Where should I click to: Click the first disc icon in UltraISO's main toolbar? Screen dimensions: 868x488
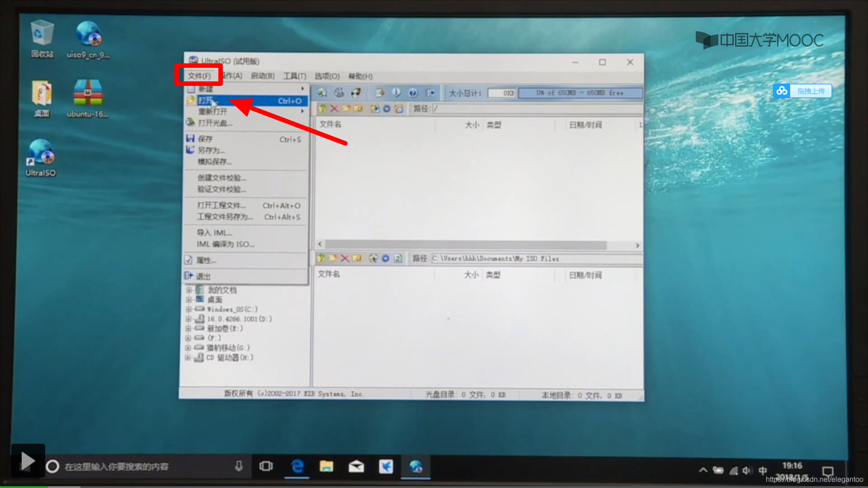click(322, 93)
